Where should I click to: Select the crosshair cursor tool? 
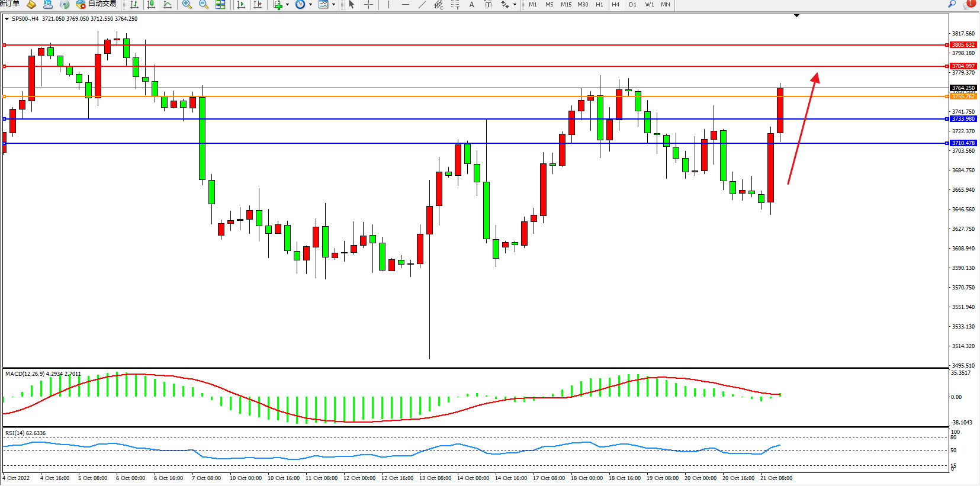pyautogui.click(x=368, y=5)
